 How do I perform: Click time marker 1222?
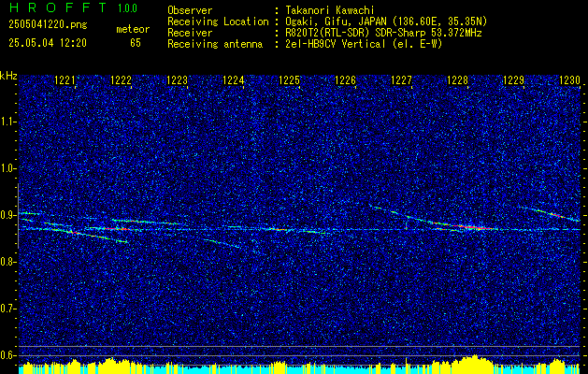pyautogui.click(x=122, y=80)
